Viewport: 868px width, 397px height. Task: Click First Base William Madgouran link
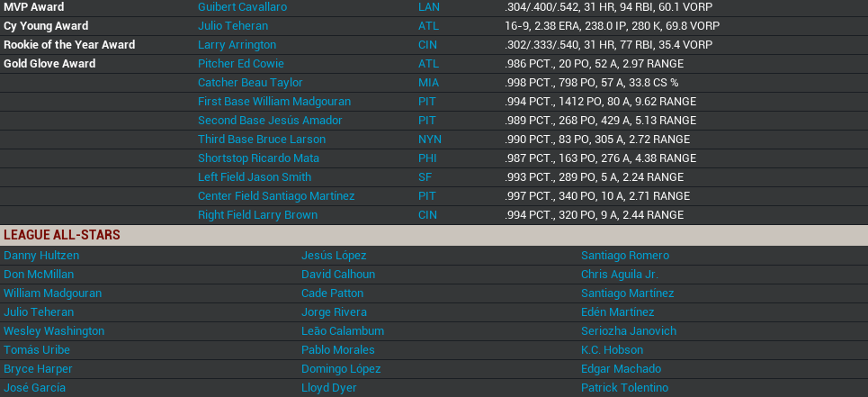click(x=273, y=102)
